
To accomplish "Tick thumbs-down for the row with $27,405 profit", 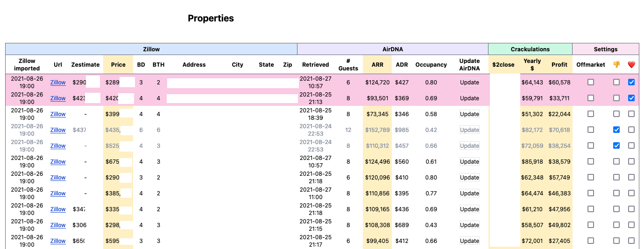I will [x=616, y=241].
